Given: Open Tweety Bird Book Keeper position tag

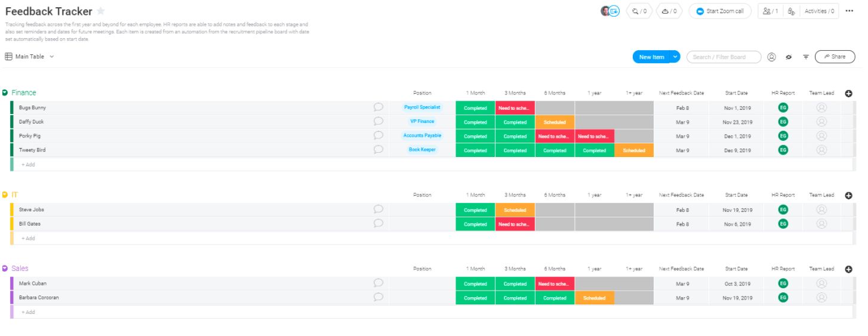Looking at the screenshot, I should tap(422, 150).
